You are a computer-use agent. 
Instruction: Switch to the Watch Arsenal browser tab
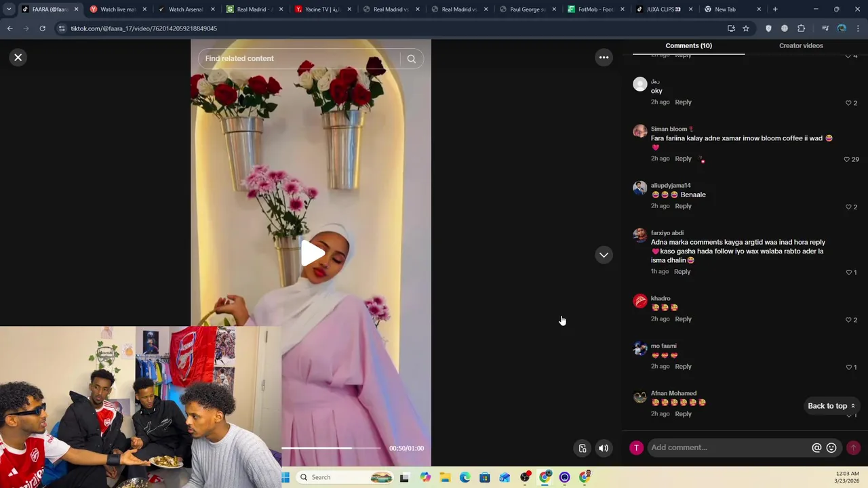185,9
